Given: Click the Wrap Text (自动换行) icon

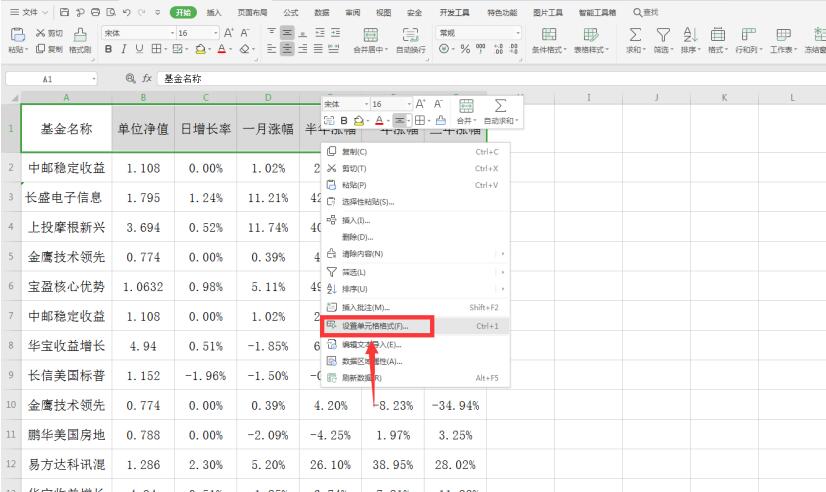Looking at the screenshot, I should tap(410, 35).
